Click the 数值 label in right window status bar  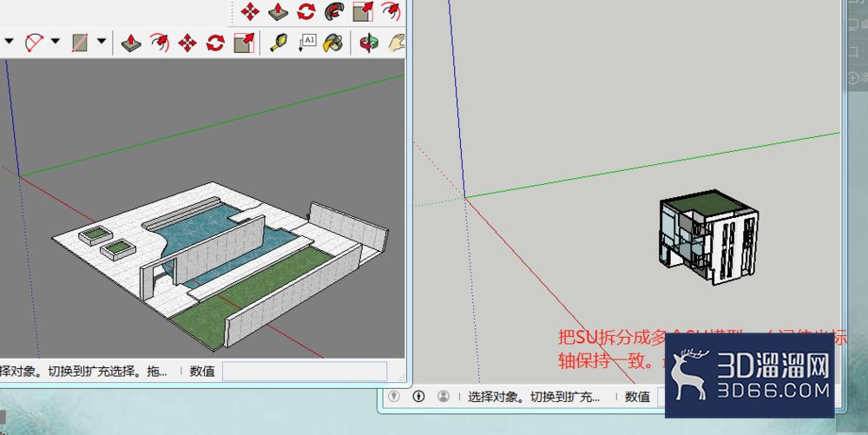pos(637,397)
